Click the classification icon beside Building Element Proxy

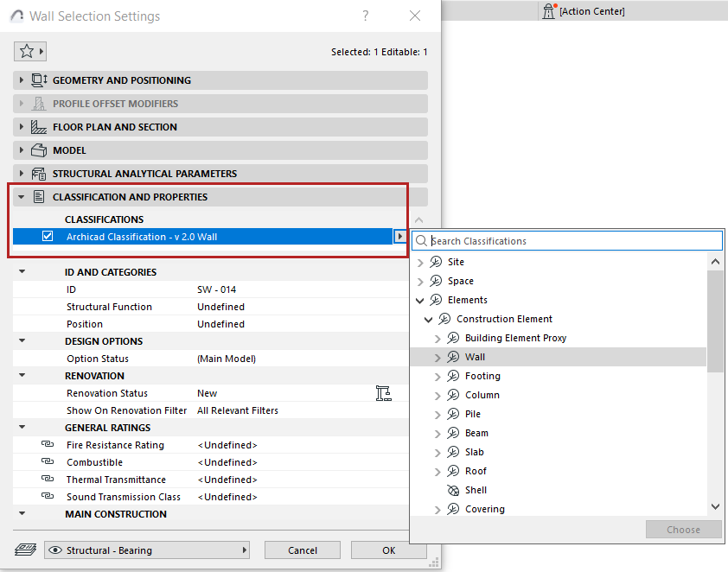point(453,338)
